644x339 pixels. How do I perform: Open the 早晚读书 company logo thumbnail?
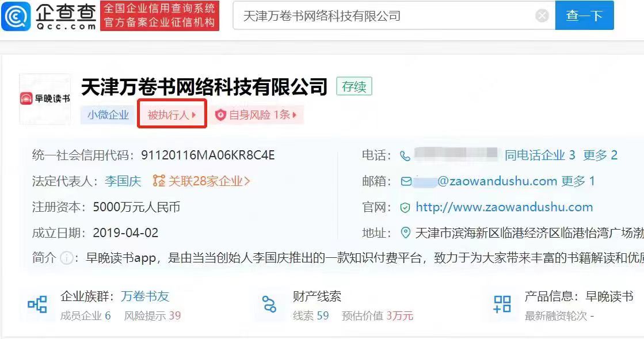(45, 99)
